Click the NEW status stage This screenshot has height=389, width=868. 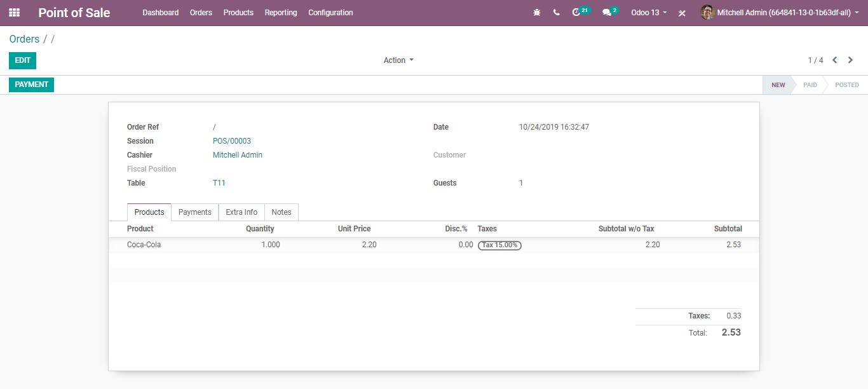778,85
